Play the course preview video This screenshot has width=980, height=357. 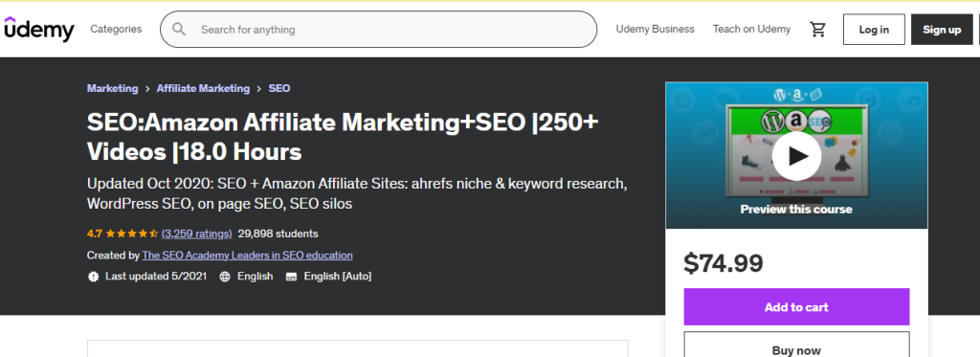pyautogui.click(x=796, y=156)
